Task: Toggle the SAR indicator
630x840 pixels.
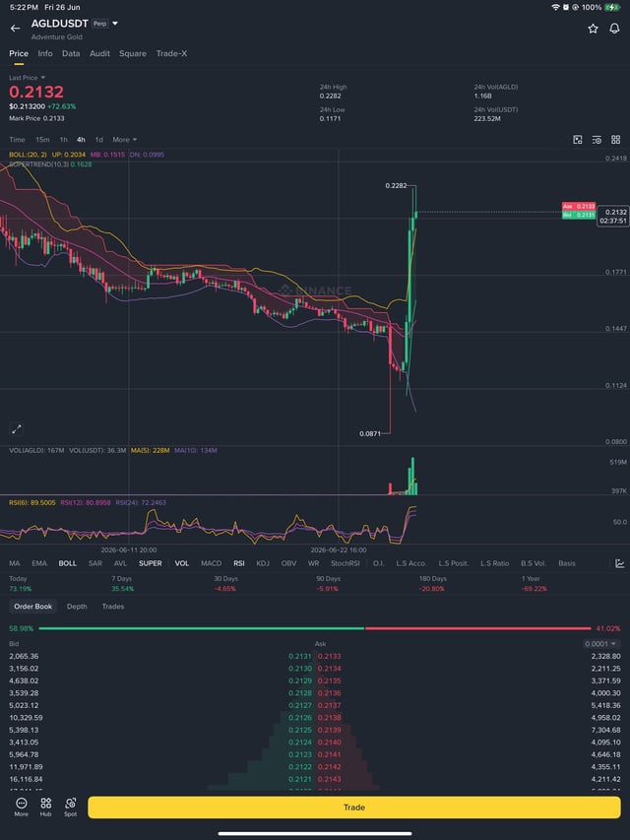Action: 95,563
